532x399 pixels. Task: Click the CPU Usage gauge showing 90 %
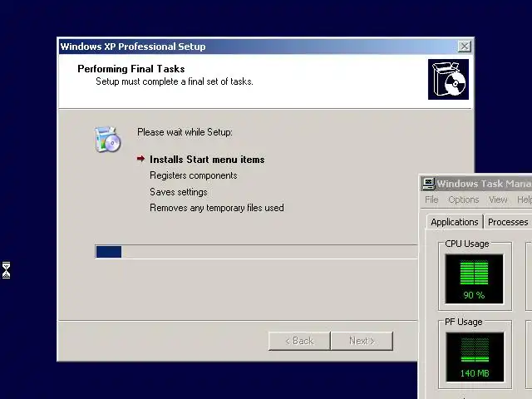pyautogui.click(x=475, y=279)
